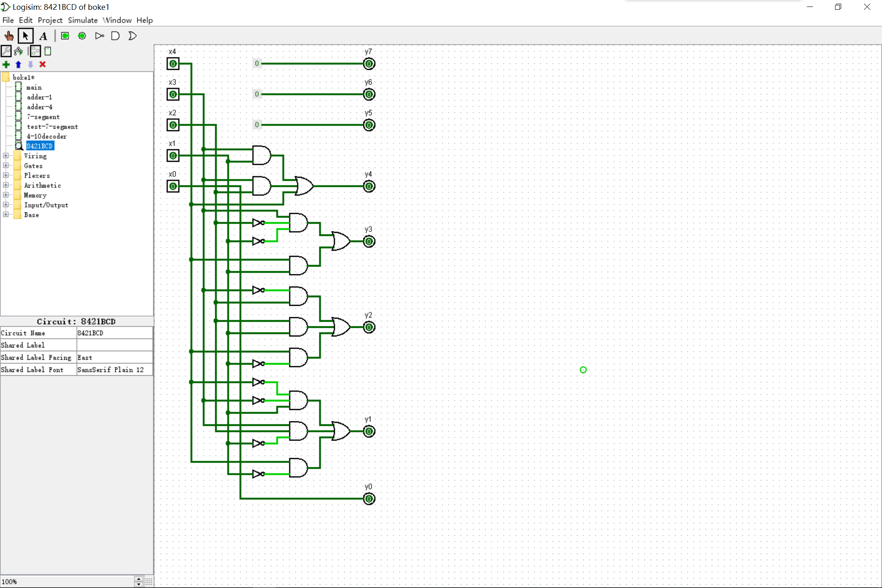The image size is (882, 588).
Task: Toggle input pin x0 value
Action: tap(173, 186)
